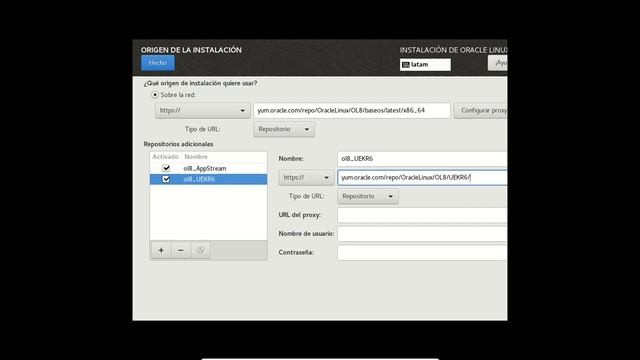Click the Contraseña input field
This screenshot has height=360, width=640.
[x=422, y=253]
